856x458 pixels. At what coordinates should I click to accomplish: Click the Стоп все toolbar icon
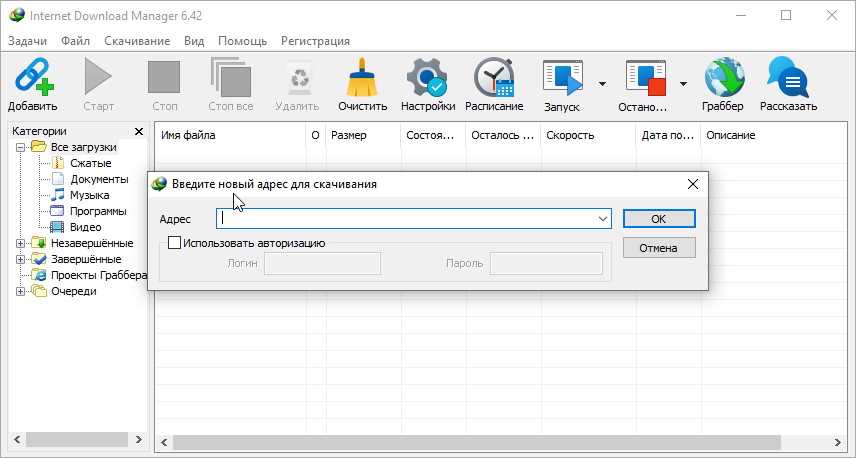coord(230,78)
